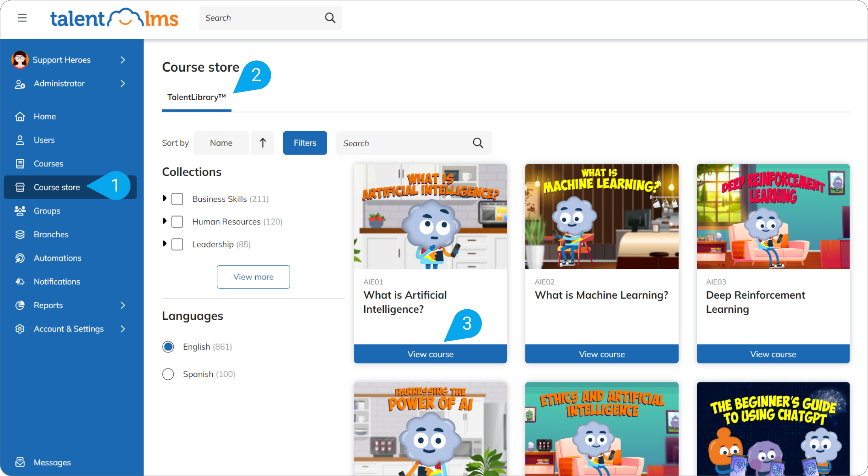The width and height of the screenshot is (868, 476).
Task: Switch to the TalentLibrary tab
Action: coord(196,97)
